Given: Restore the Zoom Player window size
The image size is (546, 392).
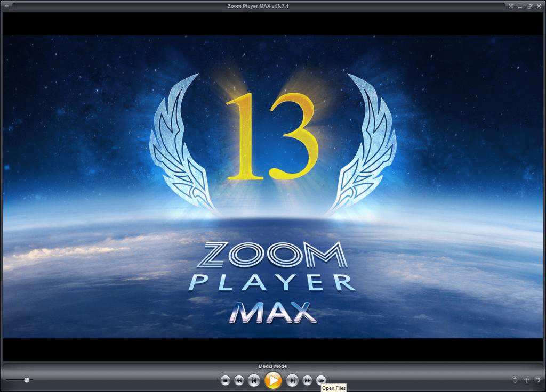Looking at the screenshot, I should click(x=529, y=6).
